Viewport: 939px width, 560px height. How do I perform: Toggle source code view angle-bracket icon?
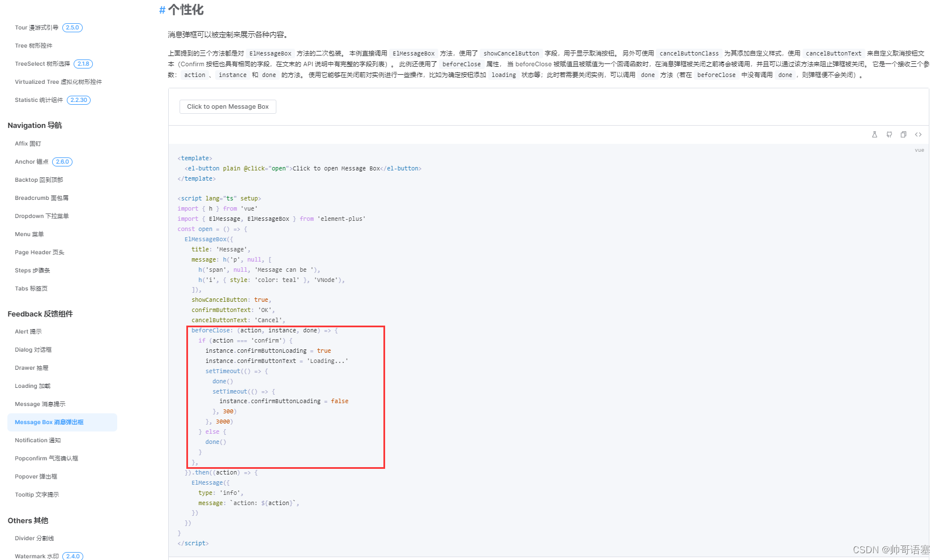(x=918, y=135)
